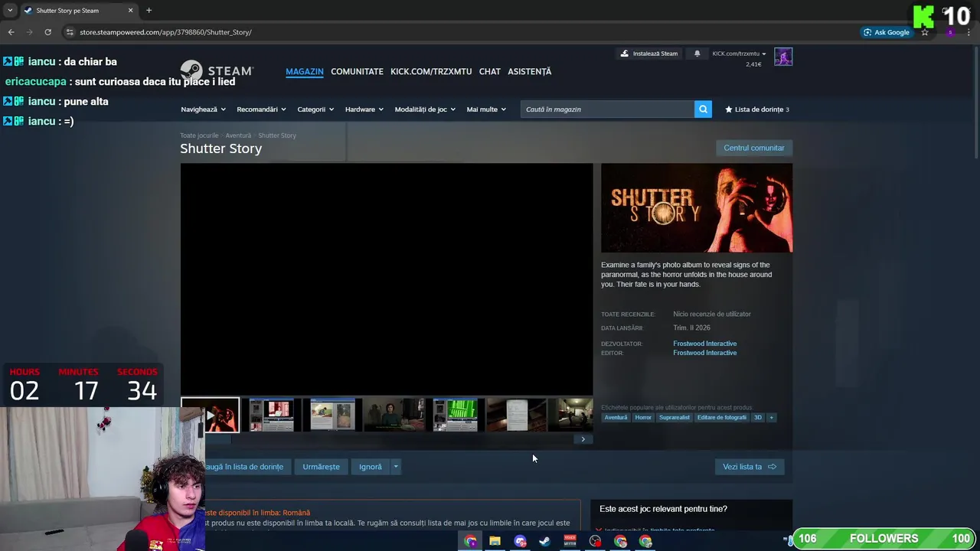Click the Editare de fotografii tag
The width and height of the screenshot is (980, 551).
pyautogui.click(x=722, y=417)
